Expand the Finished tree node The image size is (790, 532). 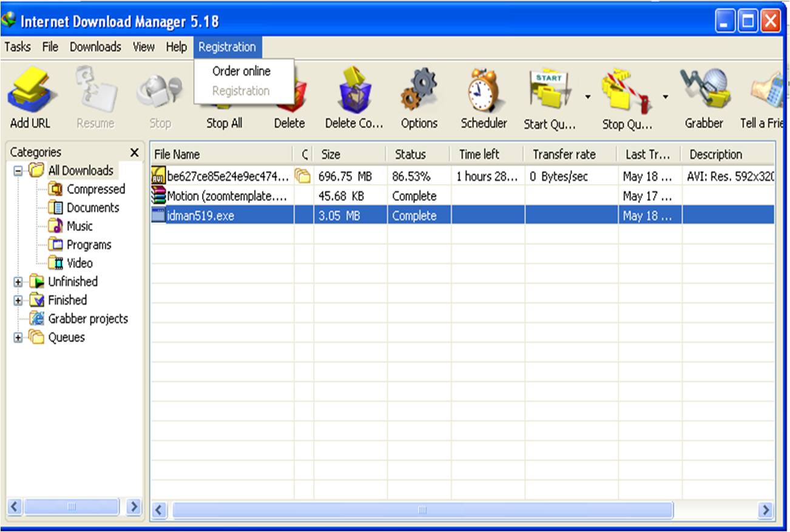pos(18,300)
